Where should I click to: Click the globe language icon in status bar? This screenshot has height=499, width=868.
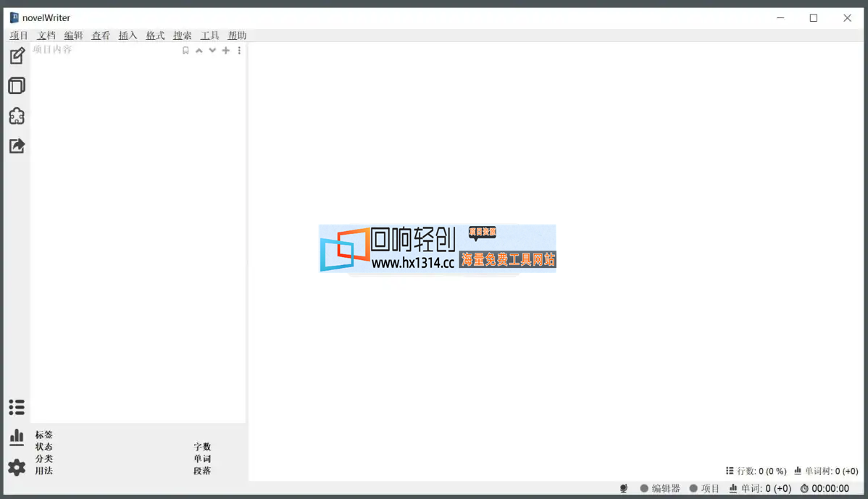[x=624, y=488]
